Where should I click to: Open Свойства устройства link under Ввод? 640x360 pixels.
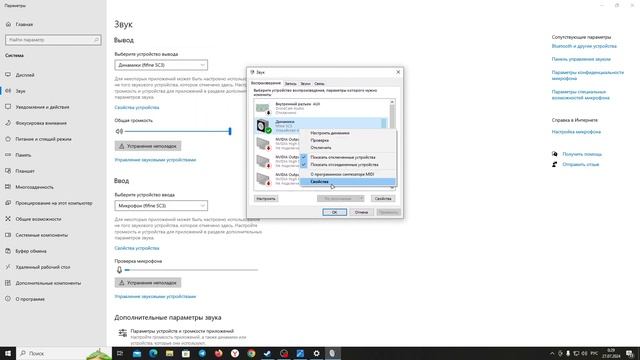tap(137, 248)
